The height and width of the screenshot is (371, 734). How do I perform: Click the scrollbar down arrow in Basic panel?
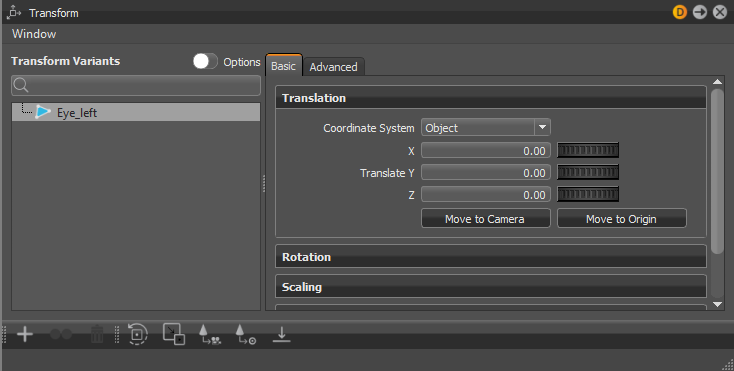(x=717, y=304)
